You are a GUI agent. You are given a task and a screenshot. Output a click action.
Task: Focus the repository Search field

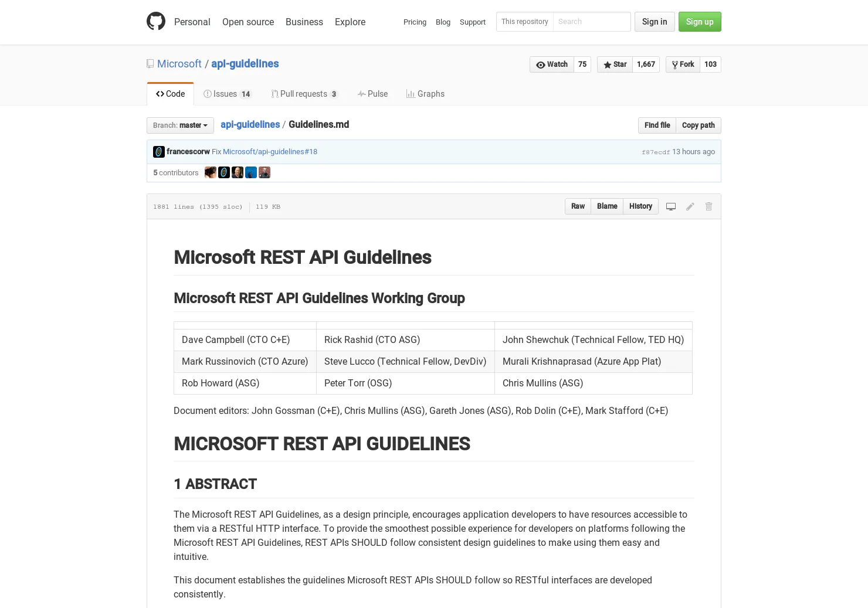(x=592, y=22)
